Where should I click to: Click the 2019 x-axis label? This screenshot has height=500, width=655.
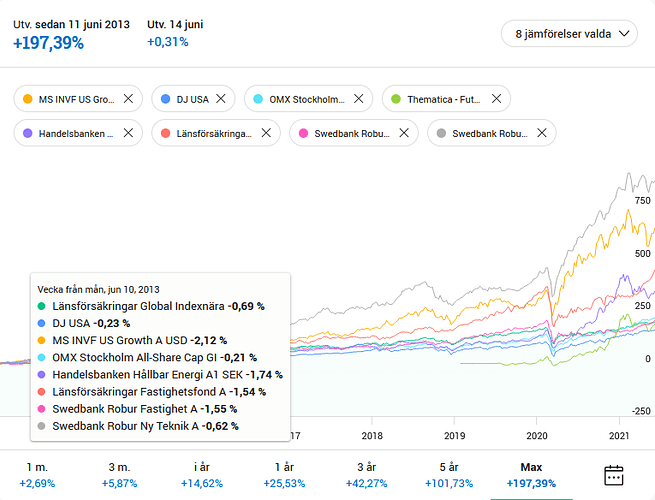tap(454, 436)
